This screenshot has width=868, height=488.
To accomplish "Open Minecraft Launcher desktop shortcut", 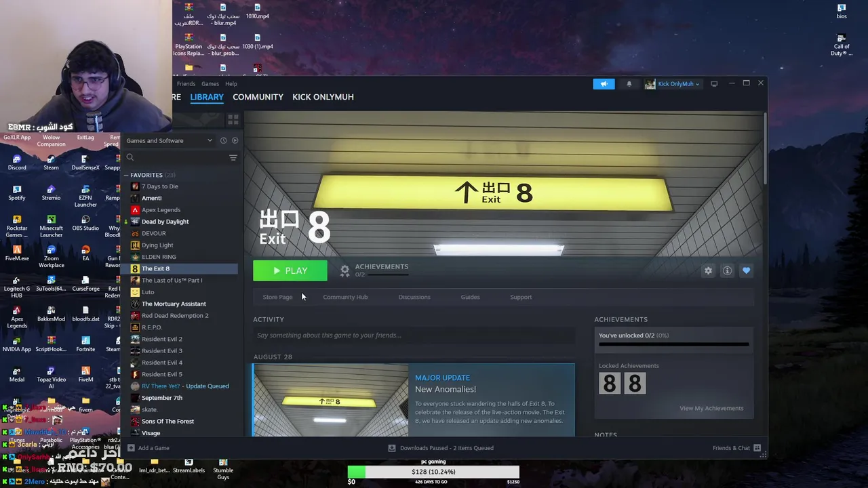I will 51,226.
